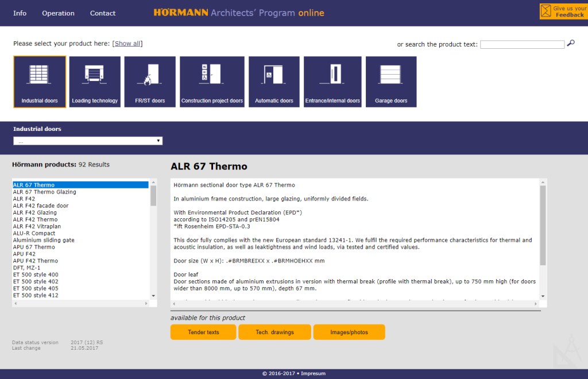Screen dimensions: 588x379
Task: Open the Info menu
Action: point(20,13)
